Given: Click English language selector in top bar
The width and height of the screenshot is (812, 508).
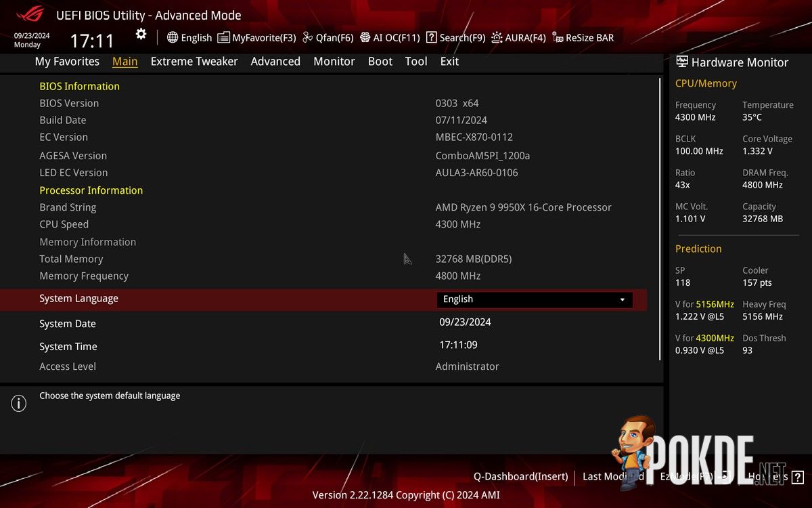Looking at the screenshot, I should 189,38.
